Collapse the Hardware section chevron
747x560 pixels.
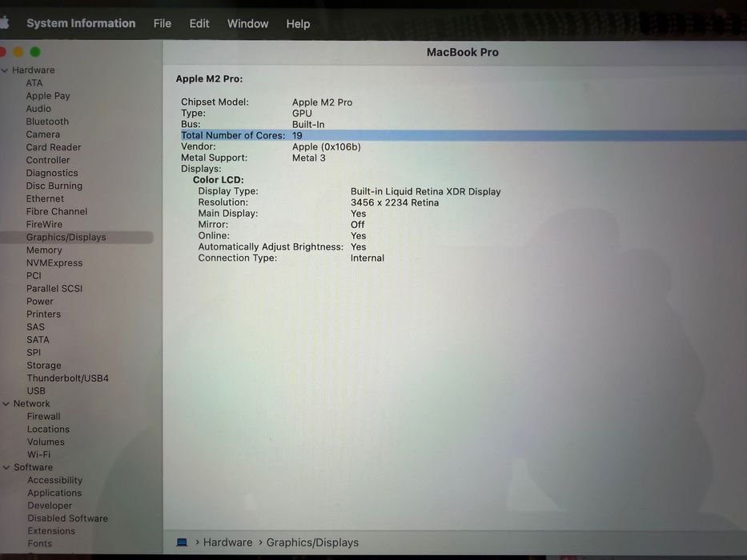5,70
